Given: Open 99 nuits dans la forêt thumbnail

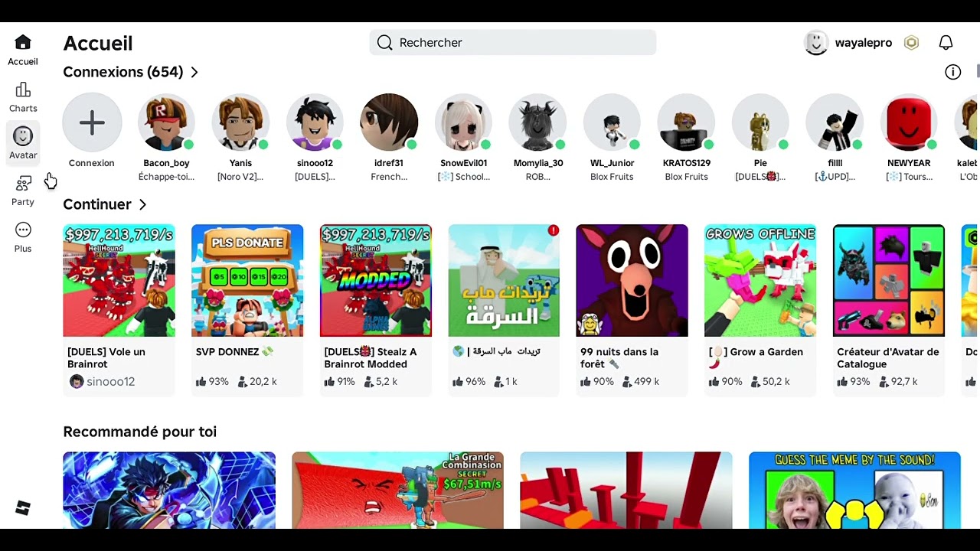Looking at the screenshot, I should pos(632,280).
